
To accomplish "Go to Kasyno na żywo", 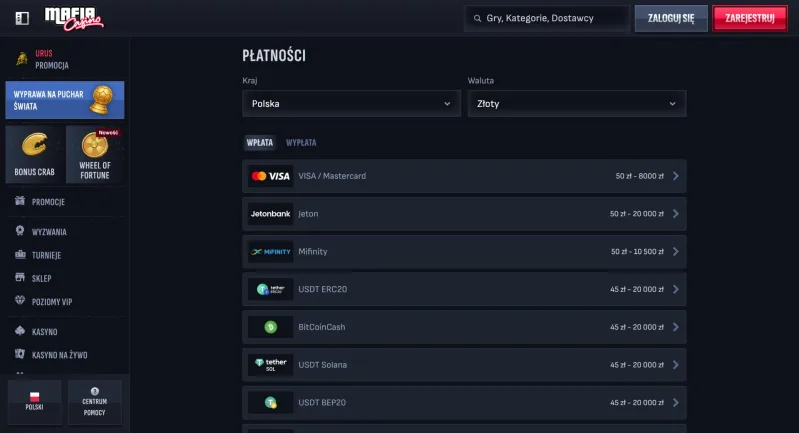I will pyautogui.click(x=60, y=355).
